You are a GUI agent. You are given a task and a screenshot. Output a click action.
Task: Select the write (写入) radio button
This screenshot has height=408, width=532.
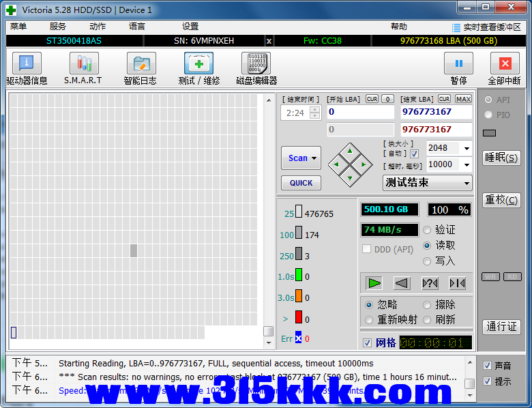427,261
